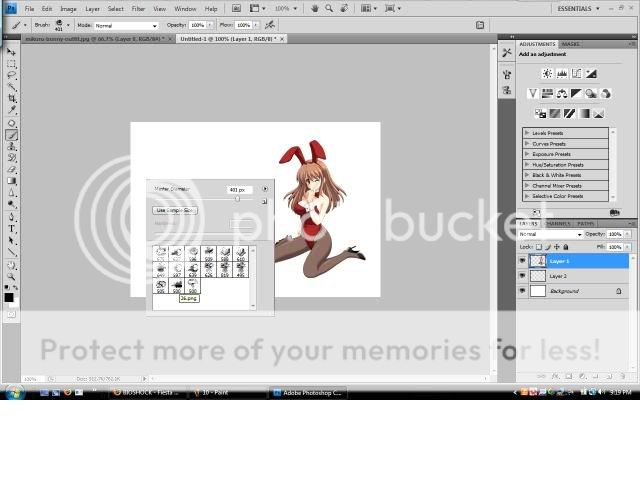Select the Horizontal Type tool
Viewport: 640px width, 485px height.
(11, 229)
